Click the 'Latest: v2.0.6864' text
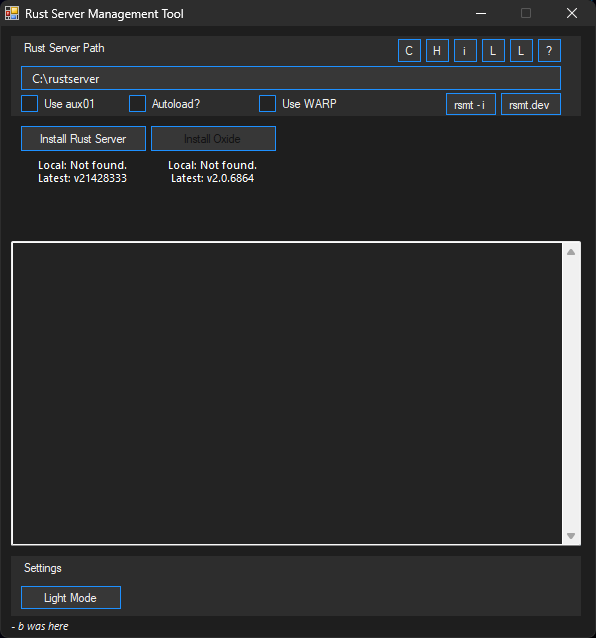The image size is (596, 638). point(212,178)
